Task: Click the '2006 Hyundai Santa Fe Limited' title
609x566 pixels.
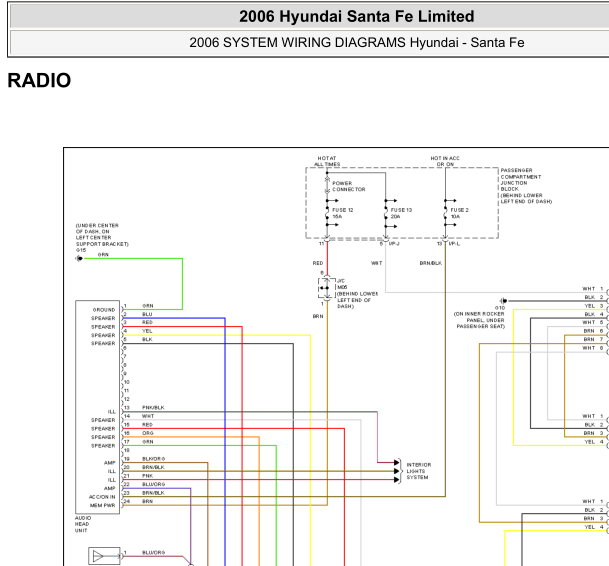Action: coord(357,16)
